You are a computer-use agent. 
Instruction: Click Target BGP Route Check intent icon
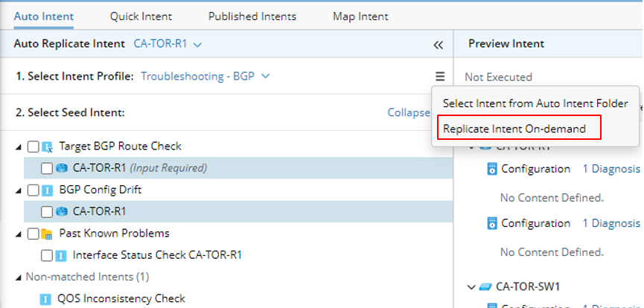(47, 147)
